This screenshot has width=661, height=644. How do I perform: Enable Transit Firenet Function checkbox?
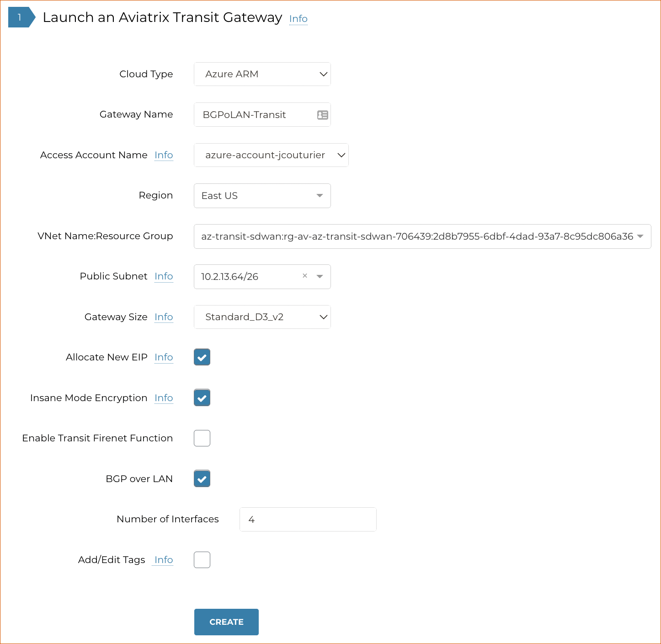point(202,438)
